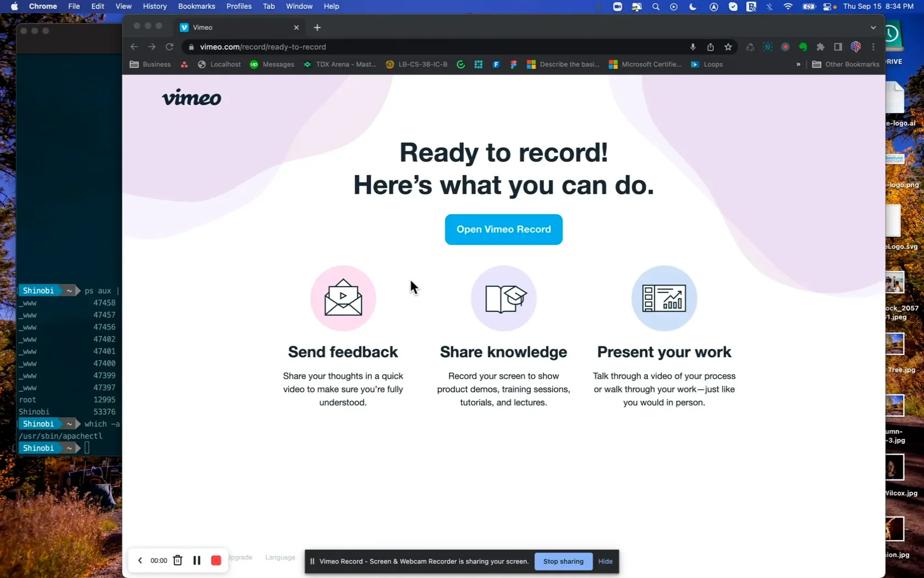Open the blue F bookmark icon
This screenshot has height=578, width=924.
[496, 64]
